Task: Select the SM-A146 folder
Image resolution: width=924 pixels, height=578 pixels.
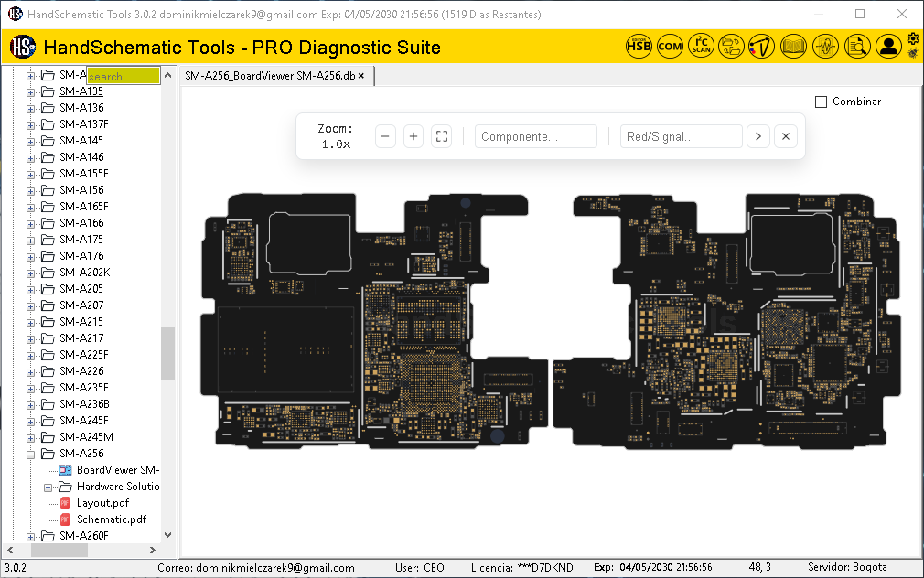Action: coord(81,157)
